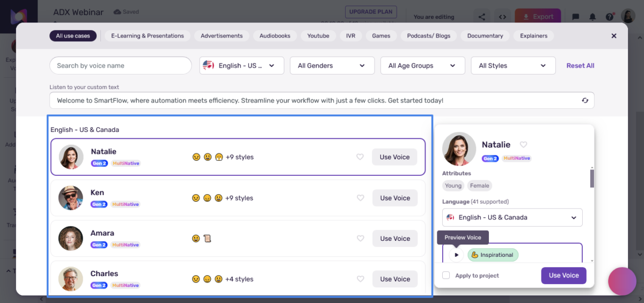Screen dimensions: 644x303
Task: Favorite Natalie in the detail panel
Action: pyautogui.click(x=523, y=145)
